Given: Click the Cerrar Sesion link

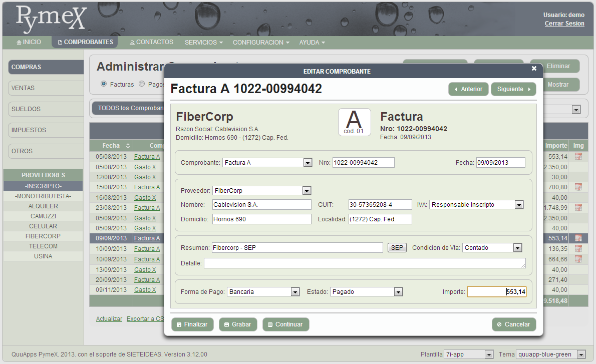Looking at the screenshot, I should tap(564, 24).
